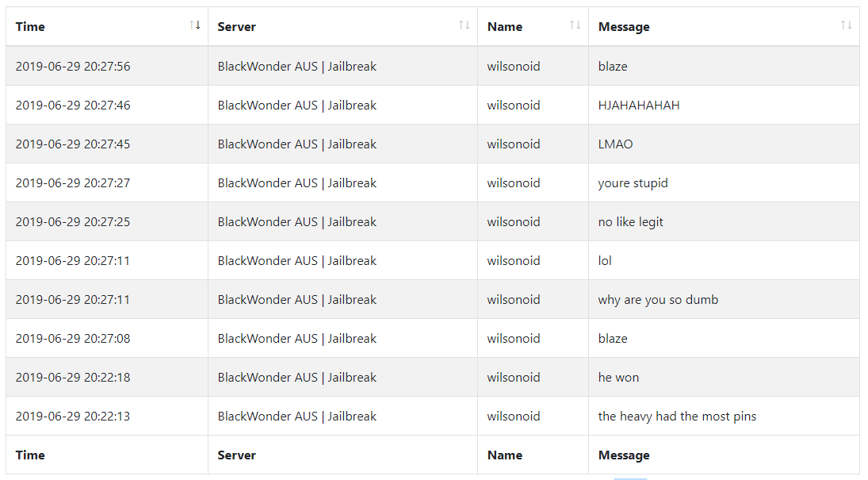868x480 pixels.
Task: Sort by Time column arrows icon
Action: [195, 25]
